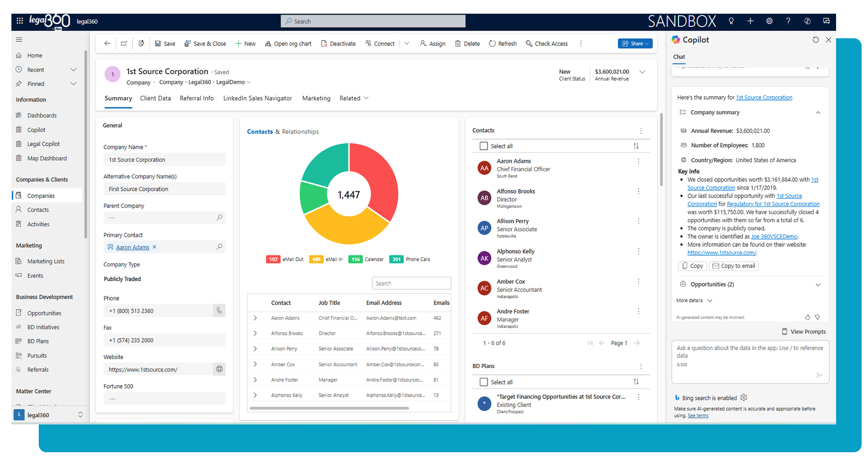Click the Delete trash icon in toolbar
The image size is (868, 470).
pos(457,44)
